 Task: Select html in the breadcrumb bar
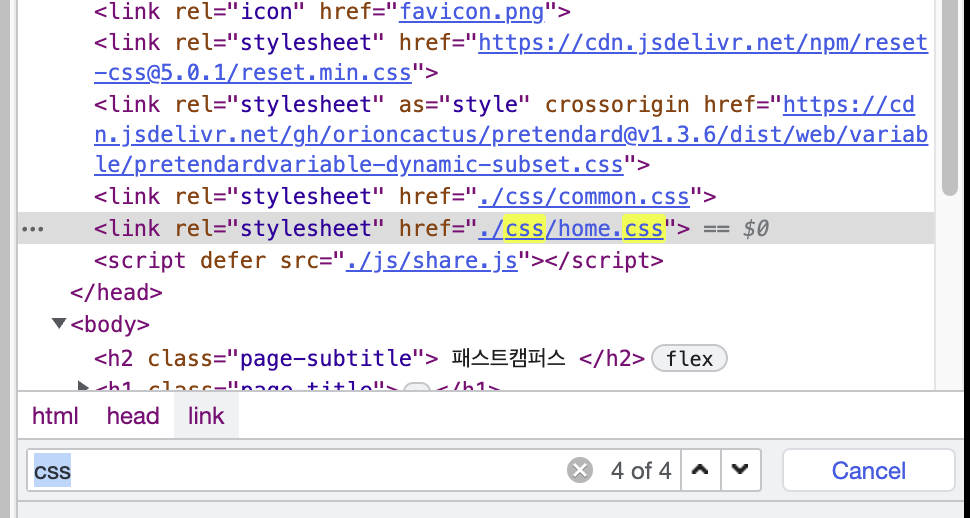click(x=55, y=416)
